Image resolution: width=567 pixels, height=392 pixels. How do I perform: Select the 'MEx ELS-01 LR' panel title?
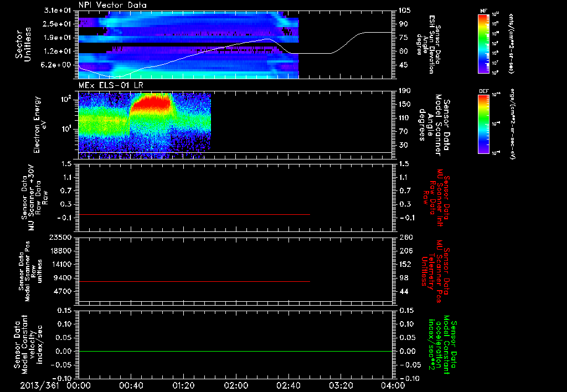(x=111, y=85)
